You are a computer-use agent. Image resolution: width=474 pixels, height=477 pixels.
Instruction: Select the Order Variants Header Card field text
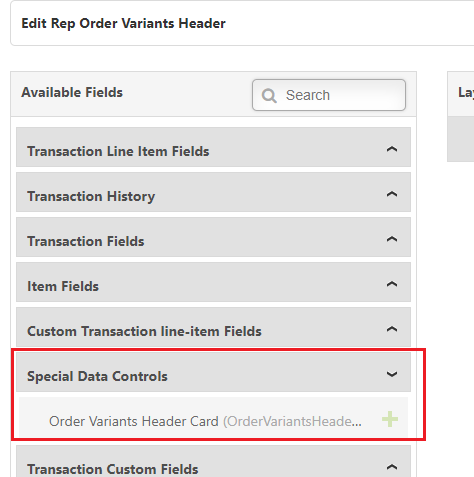(x=134, y=421)
